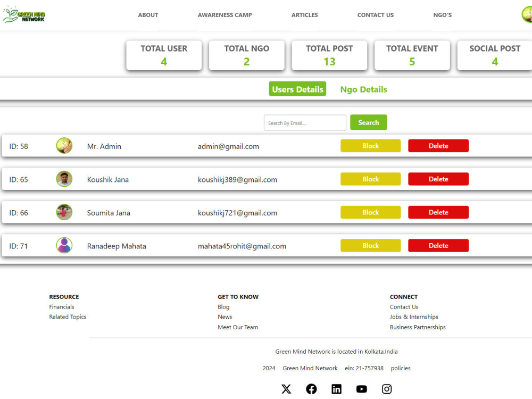Image resolution: width=532 pixels, height=399 pixels.
Task: Block user Ranadeep Mahata
Action: (x=370, y=246)
